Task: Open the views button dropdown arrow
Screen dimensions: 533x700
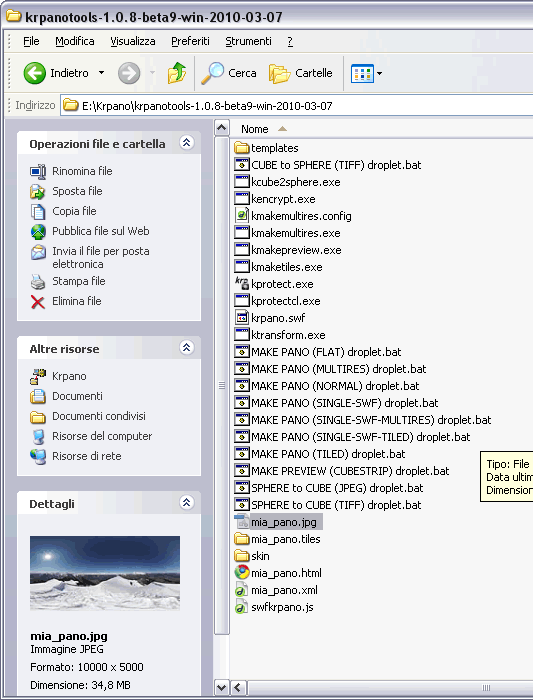Action: [379, 73]
